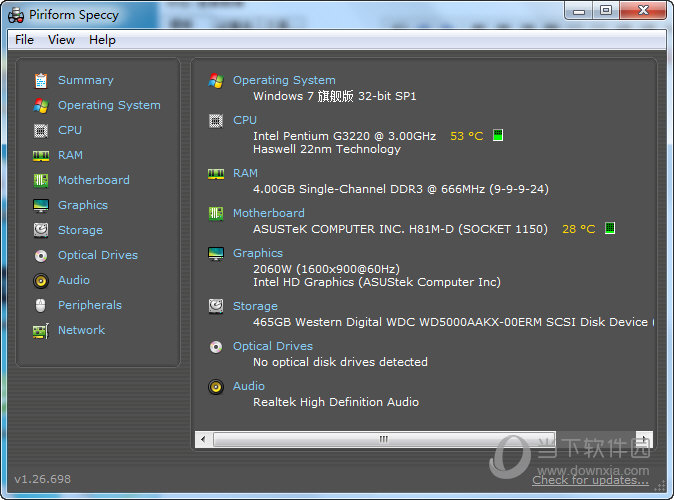Click the Check for updates link
This screenshot has height=500, width=674.
(x=590, y=480)
